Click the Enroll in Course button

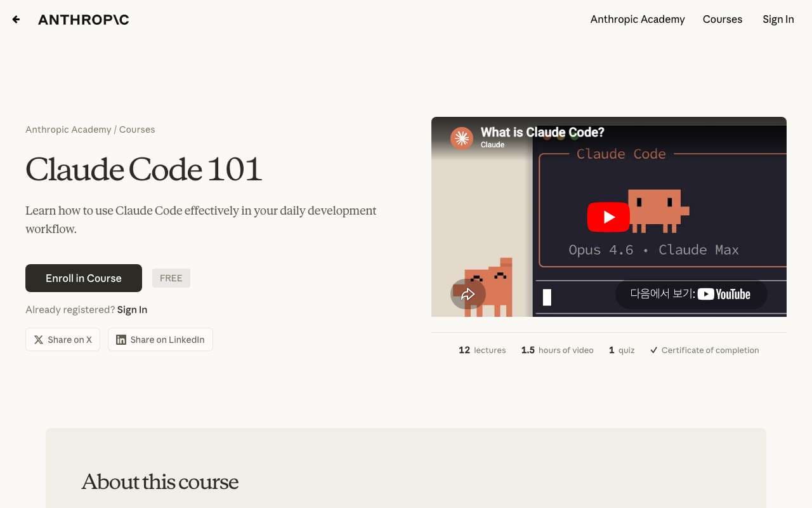[84, 278]
